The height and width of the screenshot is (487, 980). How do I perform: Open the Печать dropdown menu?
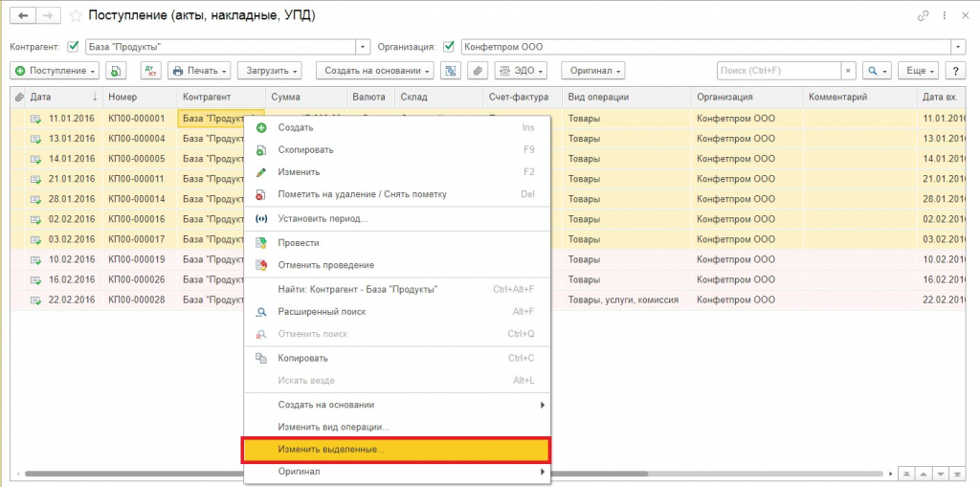click(199, 71)
